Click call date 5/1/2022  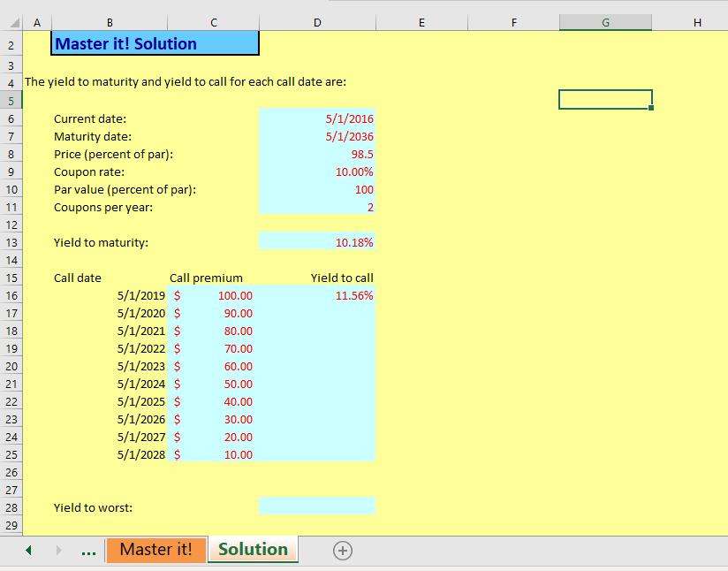tap(141, 348)
